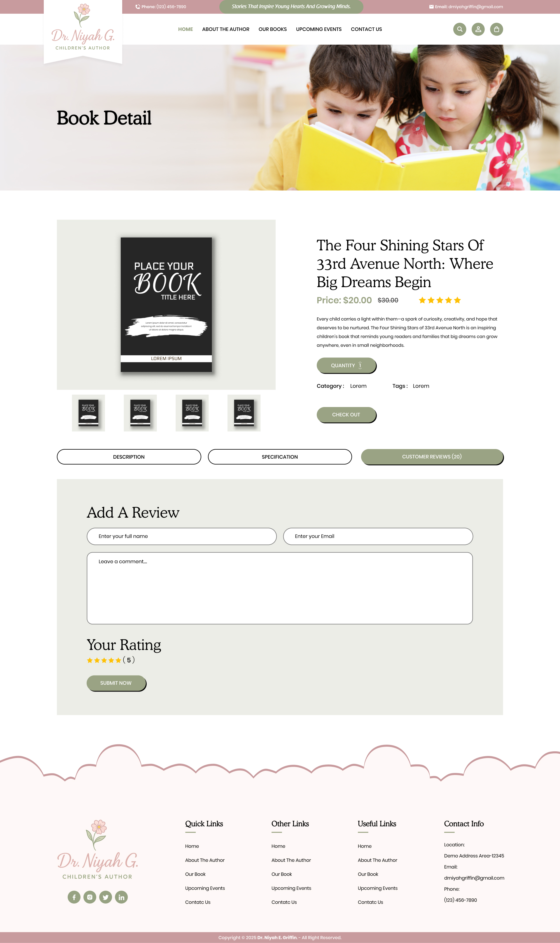Open the Customer Reviews (20) tab
The image size is (560, 943).
[x=432, y=457]
